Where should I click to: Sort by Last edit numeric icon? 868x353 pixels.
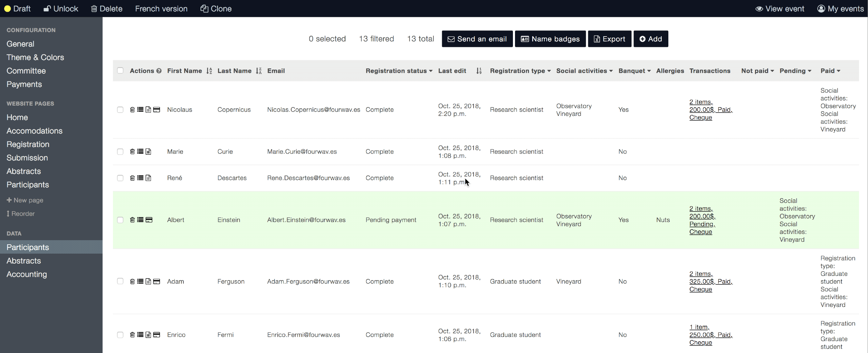click(x=479, y=71)
